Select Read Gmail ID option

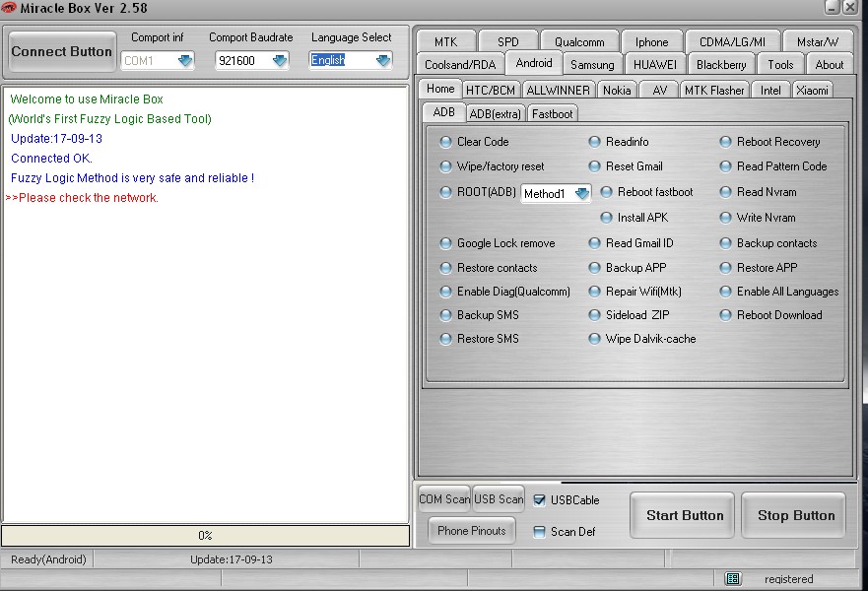point(594,243)
